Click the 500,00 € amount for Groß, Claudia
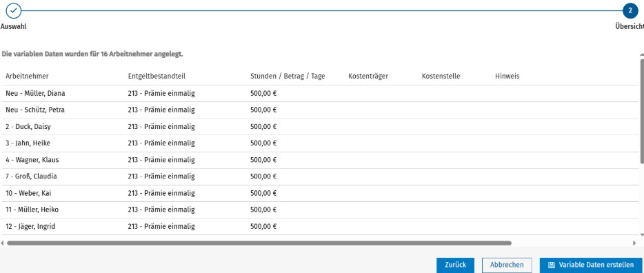Screen dimensions: 644x273 coord(263,176)
